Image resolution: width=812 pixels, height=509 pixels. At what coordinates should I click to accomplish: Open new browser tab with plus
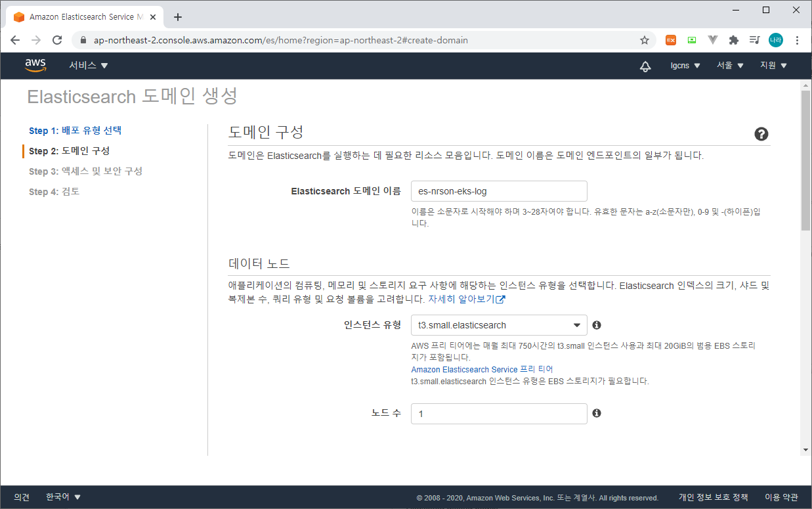[x=178, y=17]
